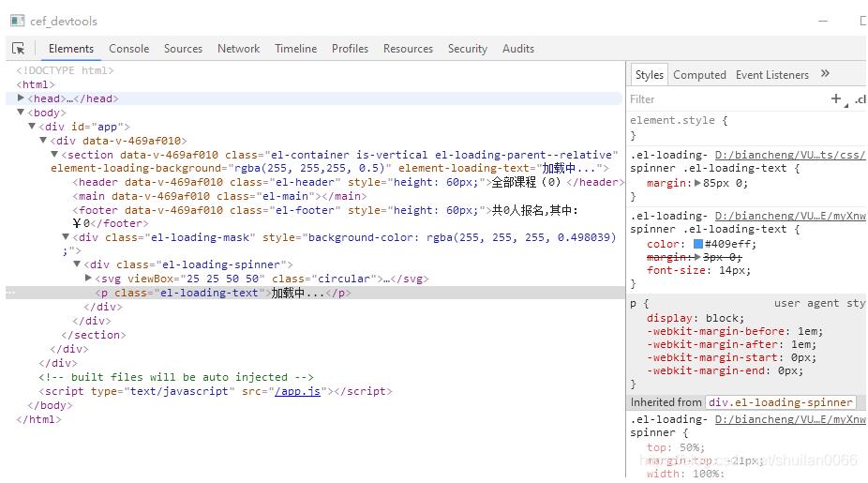Go to the Network tab
Screen dimensions: 868x483
pyautogui.click(x=239, y=49)
